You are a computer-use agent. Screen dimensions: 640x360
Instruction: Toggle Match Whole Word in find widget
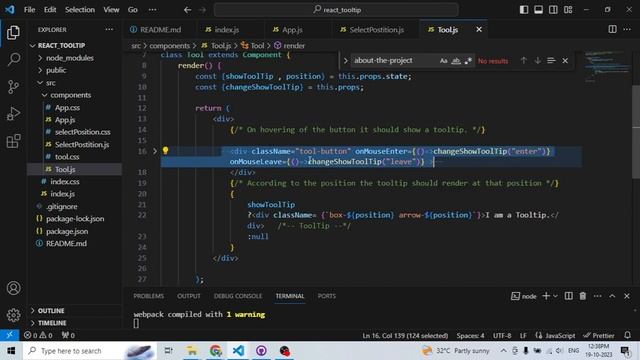[x=456, y=61]
